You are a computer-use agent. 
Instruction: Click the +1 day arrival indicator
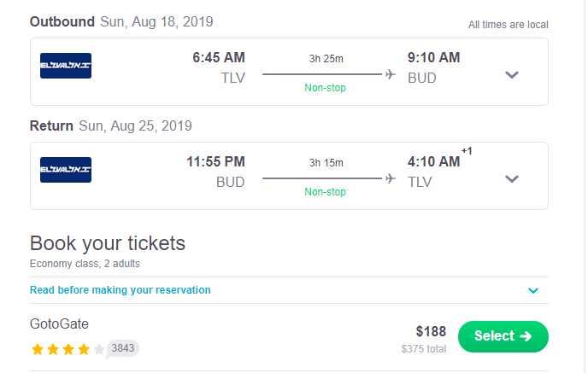point(467,151)
